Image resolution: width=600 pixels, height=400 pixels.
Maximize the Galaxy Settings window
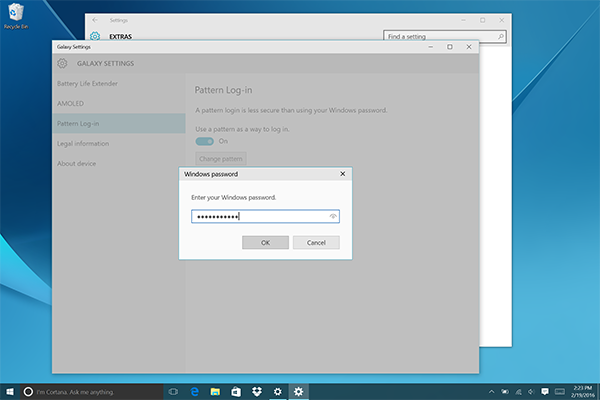(450, 47)
